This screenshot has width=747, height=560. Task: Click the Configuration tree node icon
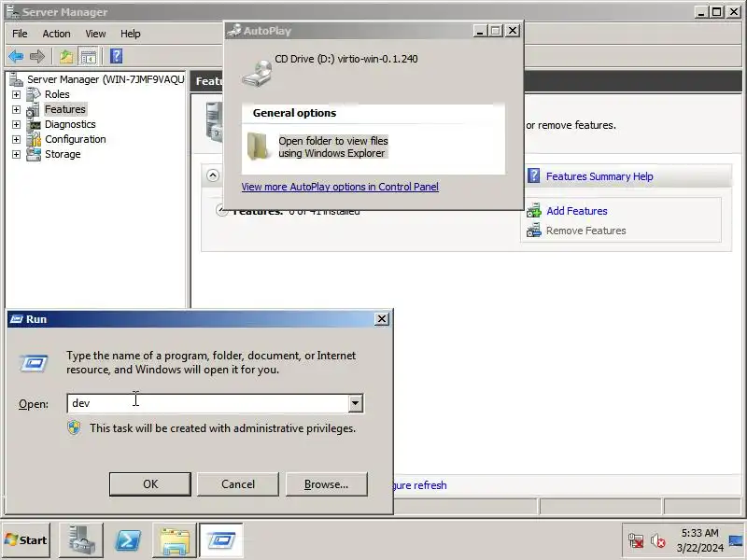34,139
